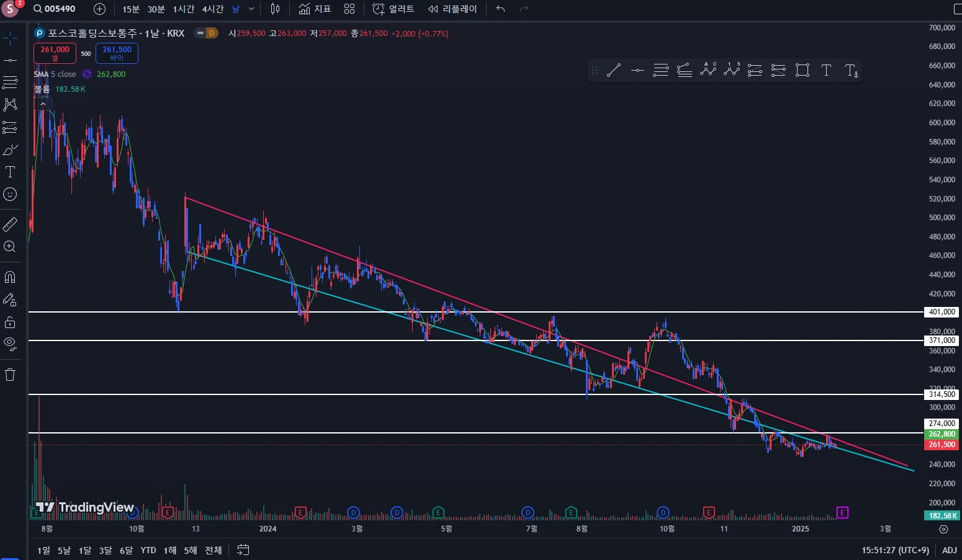Set date range to 1해
This screenshot has height=560, width=962.
point(170,550)
